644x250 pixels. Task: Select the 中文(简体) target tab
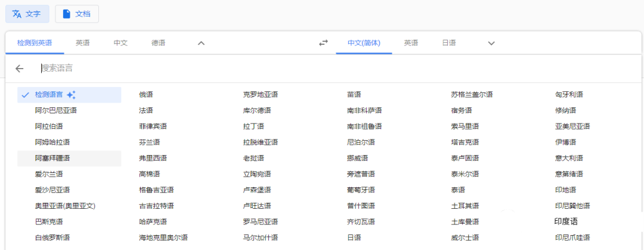pyautogui.click(x=364, y=43)
